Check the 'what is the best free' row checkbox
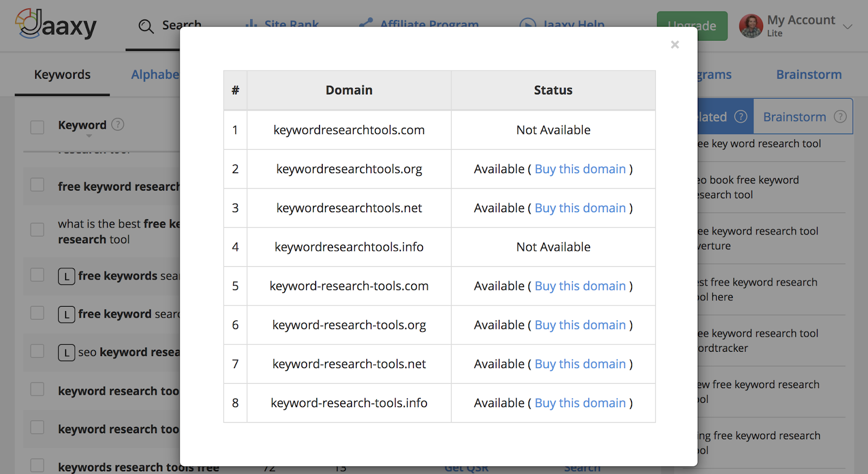Viewport: 868px width, 474px height. point(37,230)
